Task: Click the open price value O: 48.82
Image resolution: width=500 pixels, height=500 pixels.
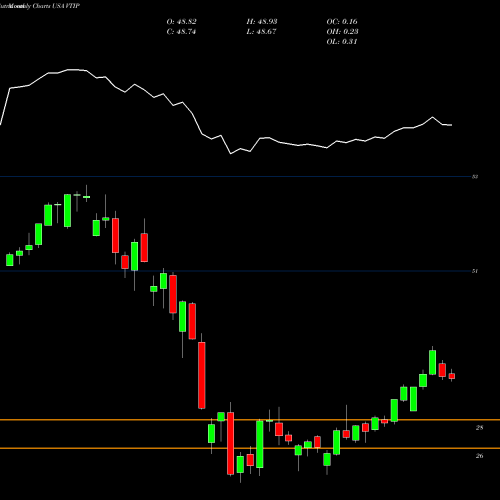Action: point(181,22)
